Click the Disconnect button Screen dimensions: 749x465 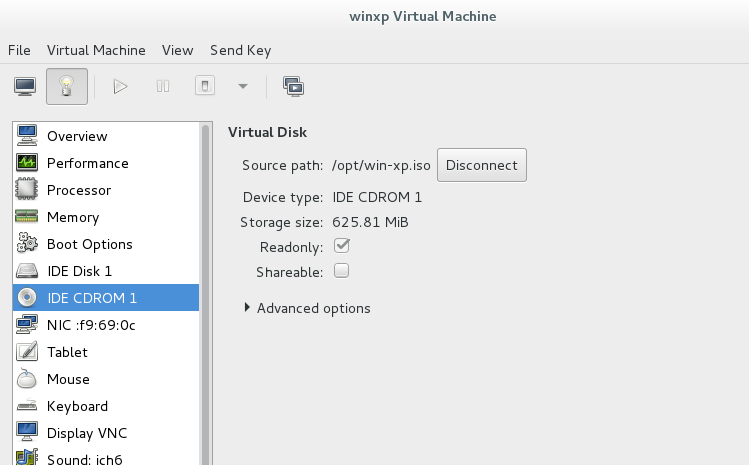pyautogui.click(x=481, y=165)
